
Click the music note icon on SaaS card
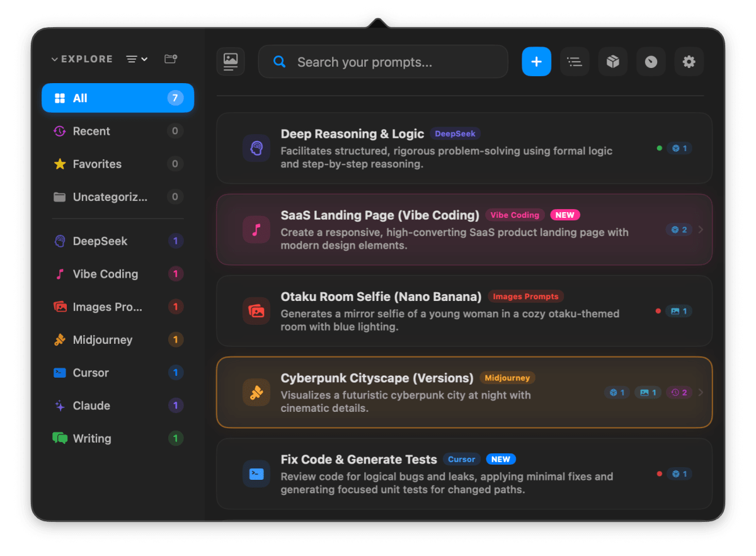[x=256, y=230]
